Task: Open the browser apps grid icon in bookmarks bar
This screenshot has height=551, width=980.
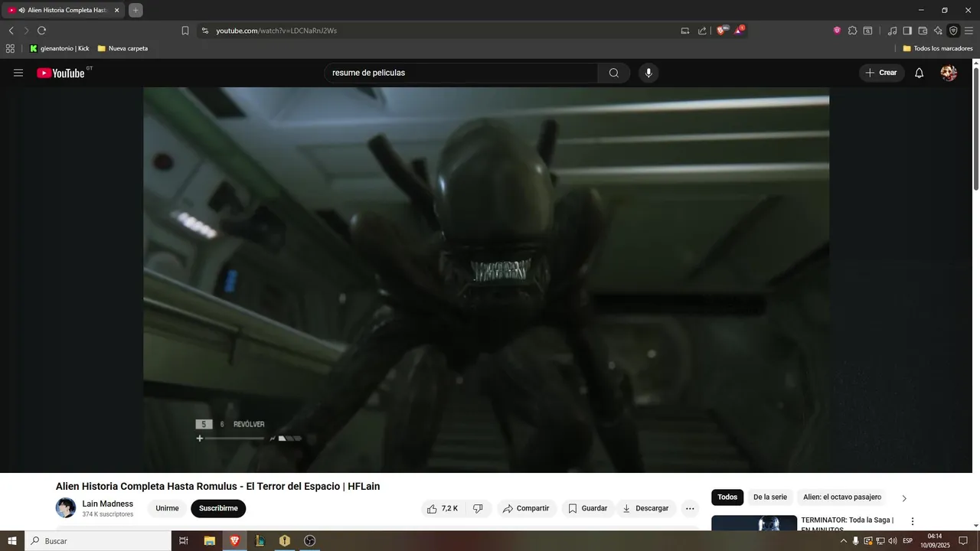Action: click(10, 48)
